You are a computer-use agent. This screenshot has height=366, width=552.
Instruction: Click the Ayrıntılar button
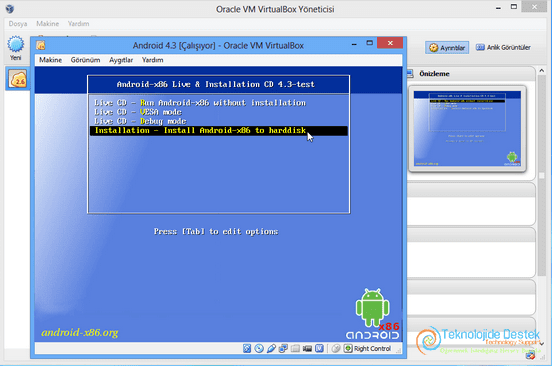[x=447, y=48]
